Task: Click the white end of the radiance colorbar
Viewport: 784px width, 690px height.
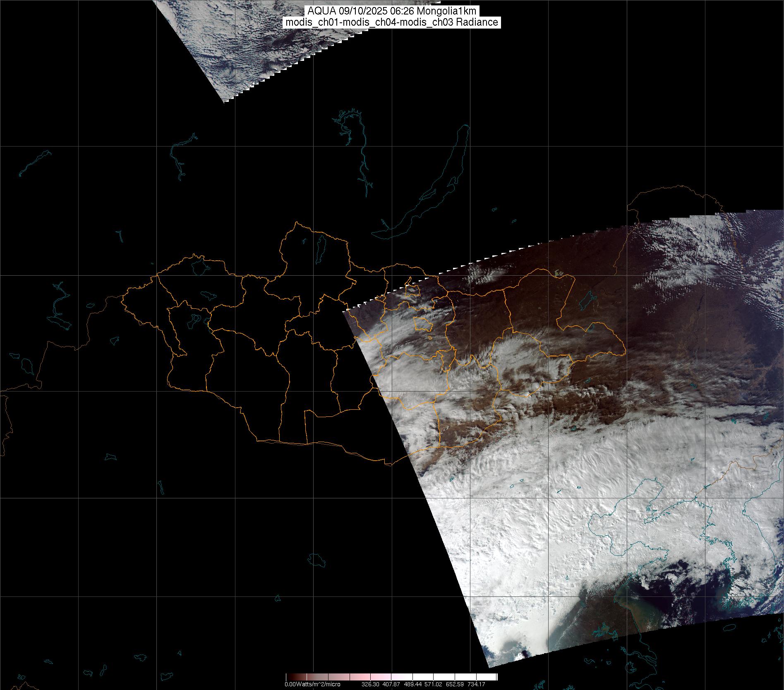Action: 492,677
